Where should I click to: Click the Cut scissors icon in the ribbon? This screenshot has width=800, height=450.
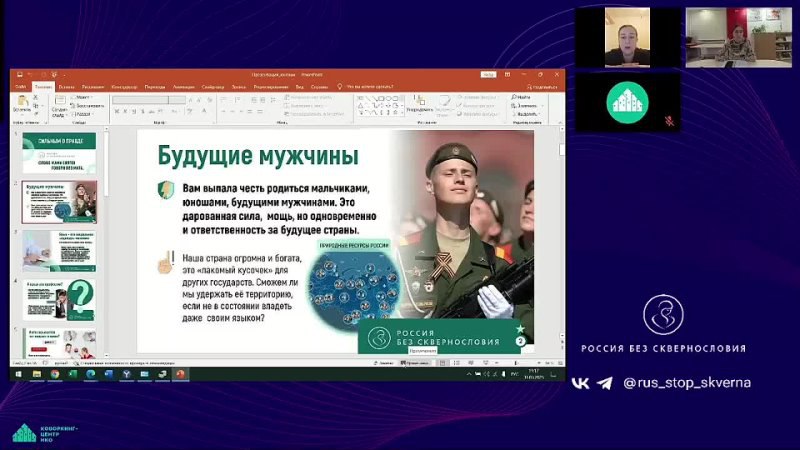[x=36, y=97]
